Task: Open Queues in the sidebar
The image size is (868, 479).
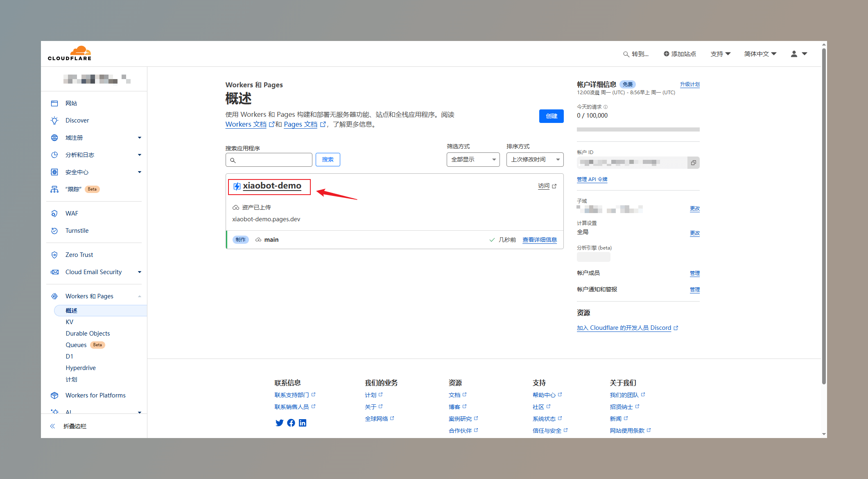Action: click(x=76, y=345)
